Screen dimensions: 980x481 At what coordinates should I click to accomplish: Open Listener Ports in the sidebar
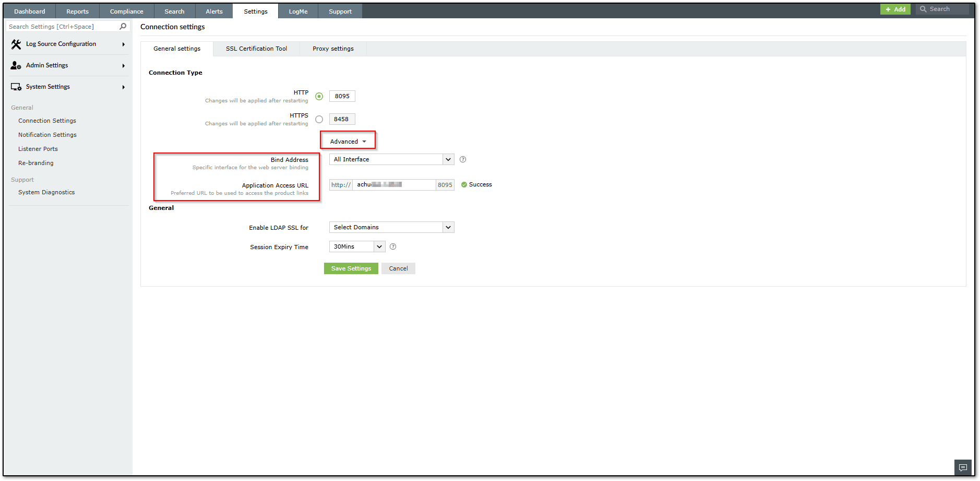point(38,149)
